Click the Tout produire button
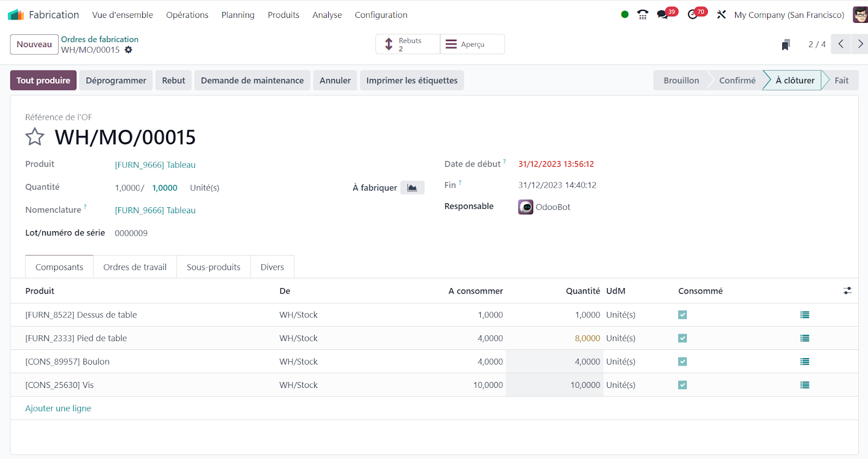 click(43, 80)
